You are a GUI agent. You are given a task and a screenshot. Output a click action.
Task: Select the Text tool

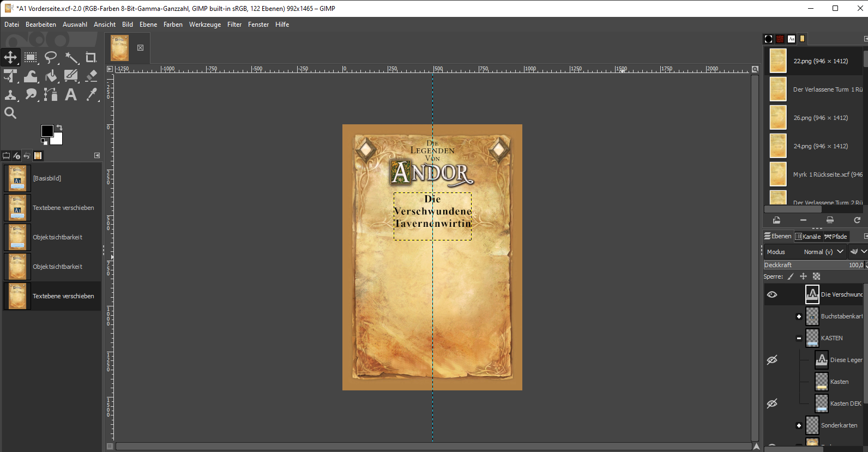coord(71,95)
